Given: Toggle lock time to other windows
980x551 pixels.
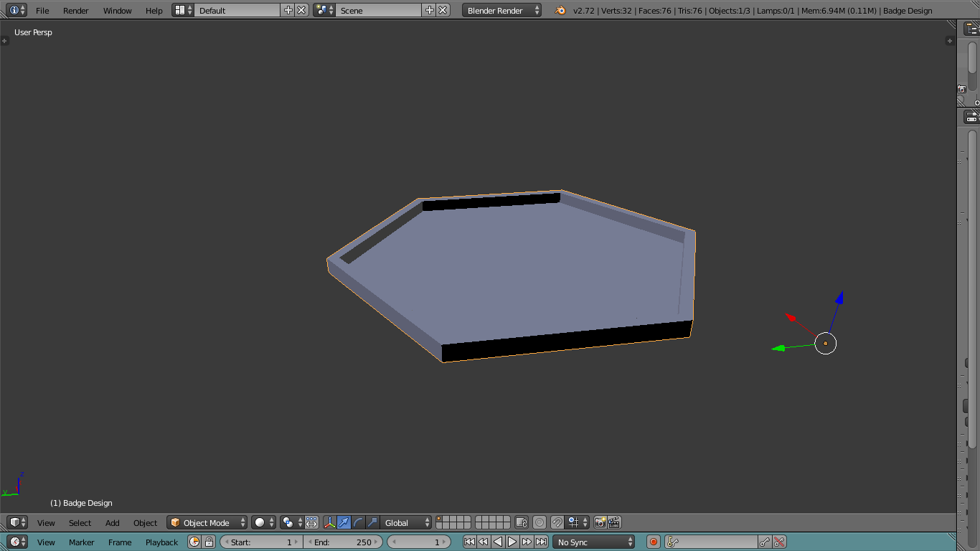Looking at the screenshot, I should (x=209, y=542).
